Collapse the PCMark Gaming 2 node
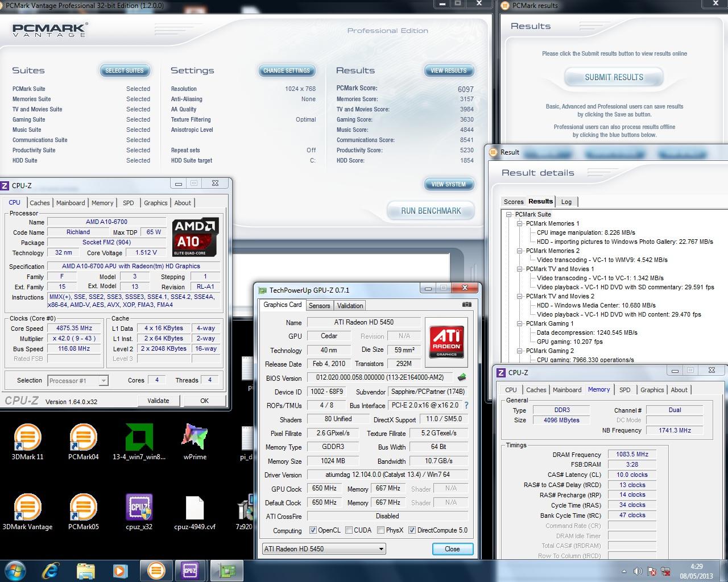Screen dimensions: 728x582 tap(519, 351)
